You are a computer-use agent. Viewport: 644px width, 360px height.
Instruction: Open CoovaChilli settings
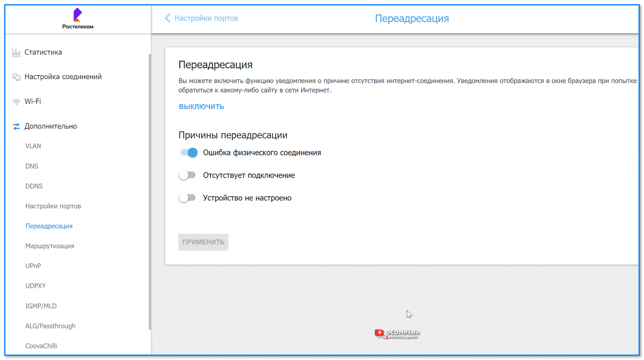click(41, 346)
